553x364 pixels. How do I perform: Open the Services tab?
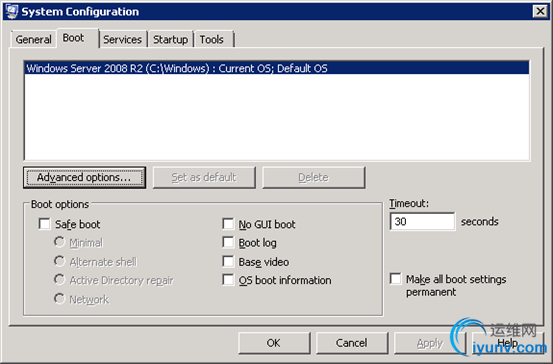122,40
